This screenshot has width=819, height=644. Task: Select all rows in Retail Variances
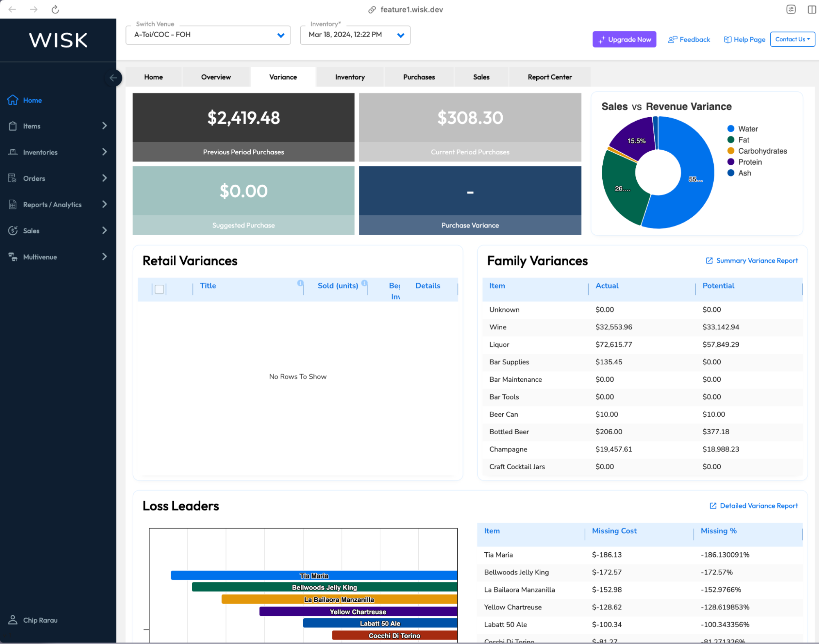coord(159,289)
